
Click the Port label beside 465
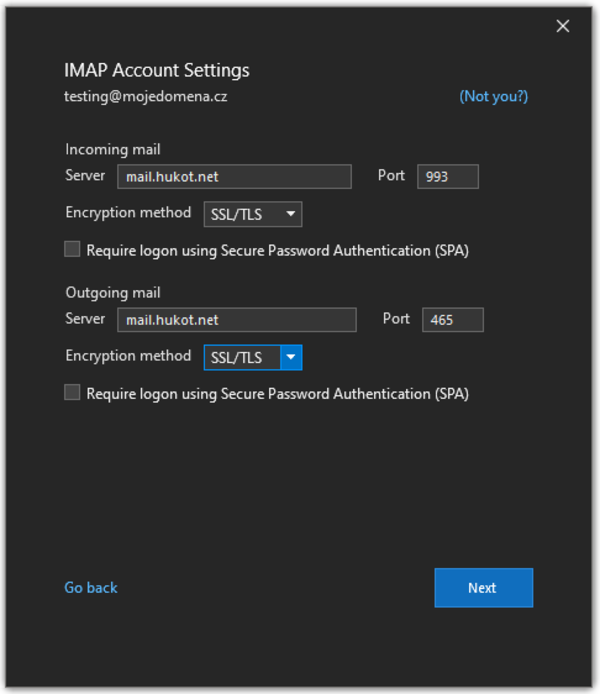(396, 319)
